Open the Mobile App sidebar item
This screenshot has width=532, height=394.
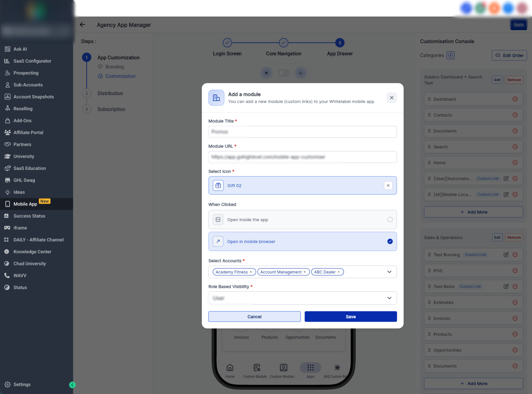(36, 204)
